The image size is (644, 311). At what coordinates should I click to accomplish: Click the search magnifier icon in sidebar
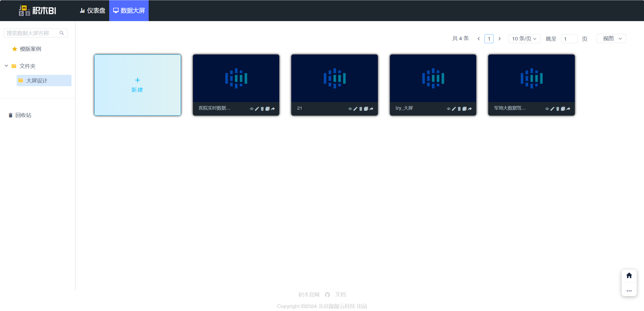pos(62,33)
